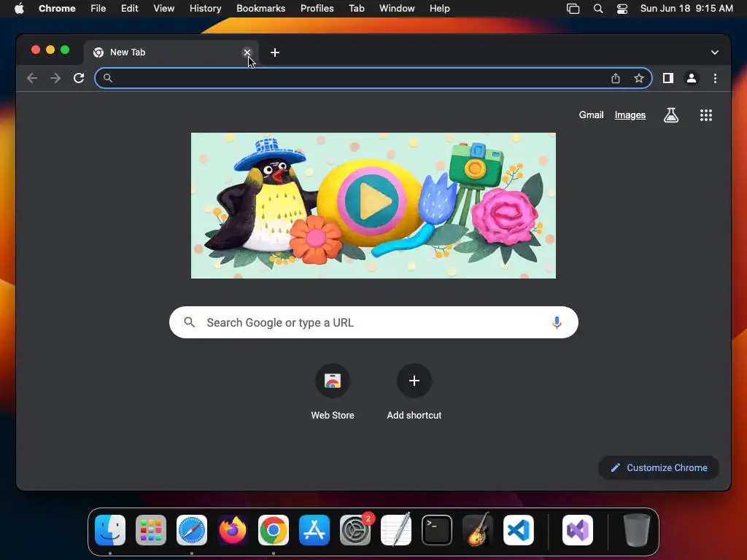Open the profile avatar menu
This screenshot has height=560, width=747.
click(692, 78)
